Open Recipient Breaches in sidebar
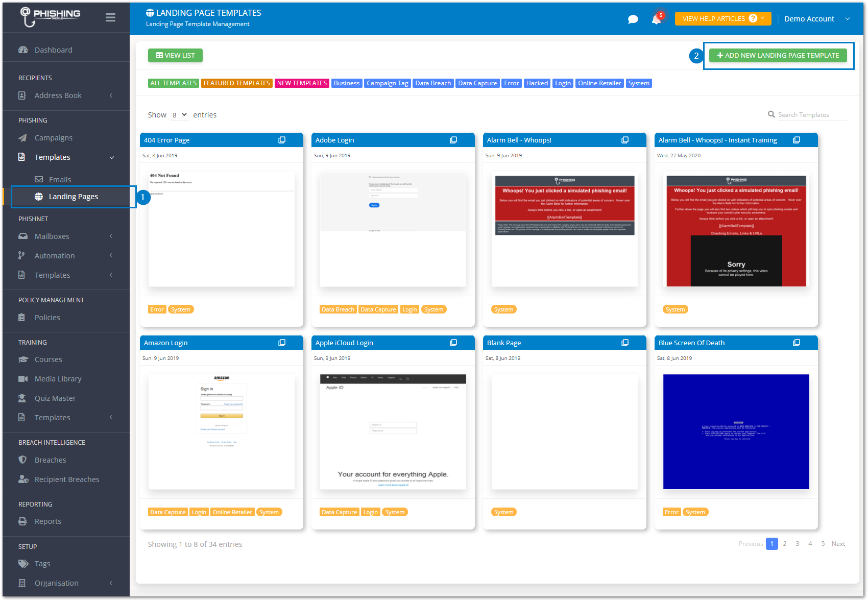868x601 pixels. 66,479
